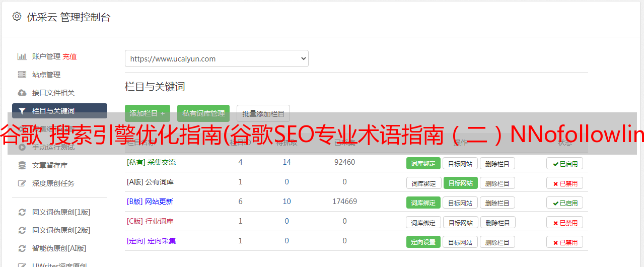The image size is (644, 267).
Task: Click the edit icon for 深度原创任务
Action: point(22,183)
